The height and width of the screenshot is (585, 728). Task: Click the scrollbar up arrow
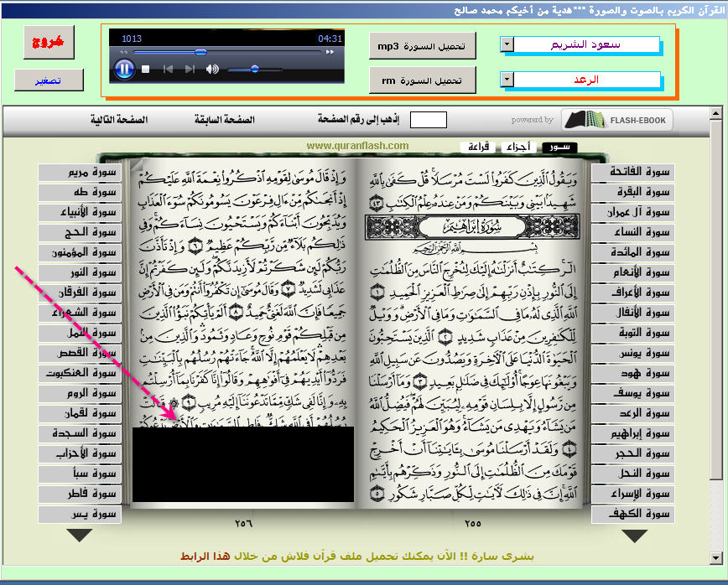point(716,113)
